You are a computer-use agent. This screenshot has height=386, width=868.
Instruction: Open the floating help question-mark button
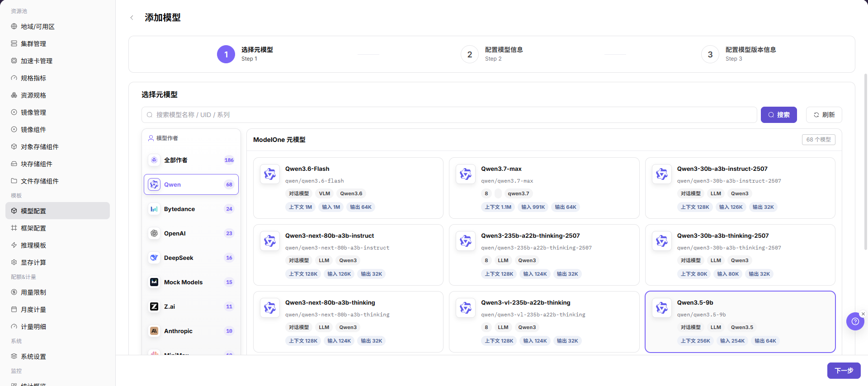point(855,321)
